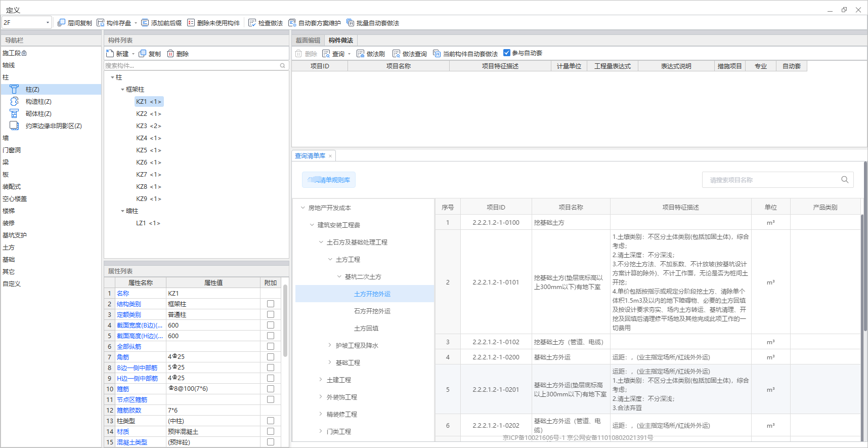The image size is (868, 448).
Task: Tick the 附加 checkbox for 材质
Action: click(x=271, y=431)
